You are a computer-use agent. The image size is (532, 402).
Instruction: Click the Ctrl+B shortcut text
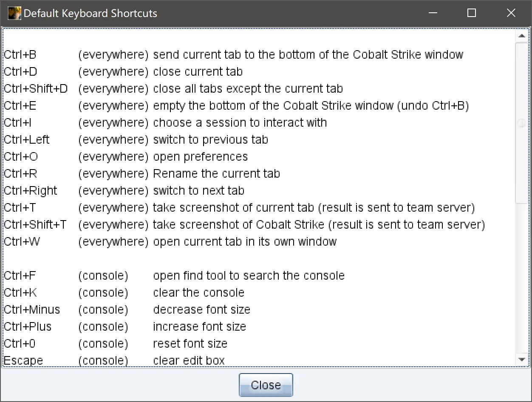pos(20,55)
